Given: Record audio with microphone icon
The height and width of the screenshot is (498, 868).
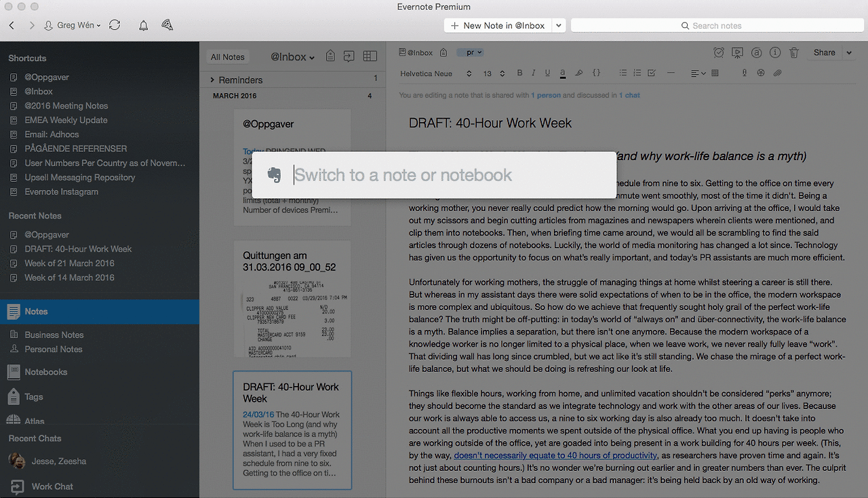Looking at the screenshot, I should pos(745,73).
